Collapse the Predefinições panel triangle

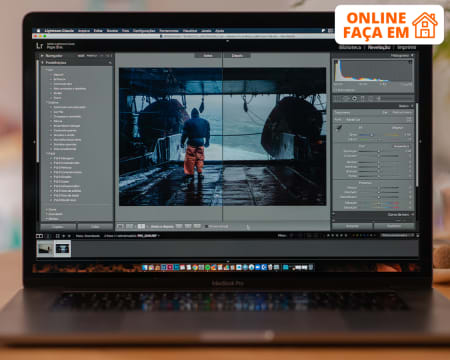[42, 62]
